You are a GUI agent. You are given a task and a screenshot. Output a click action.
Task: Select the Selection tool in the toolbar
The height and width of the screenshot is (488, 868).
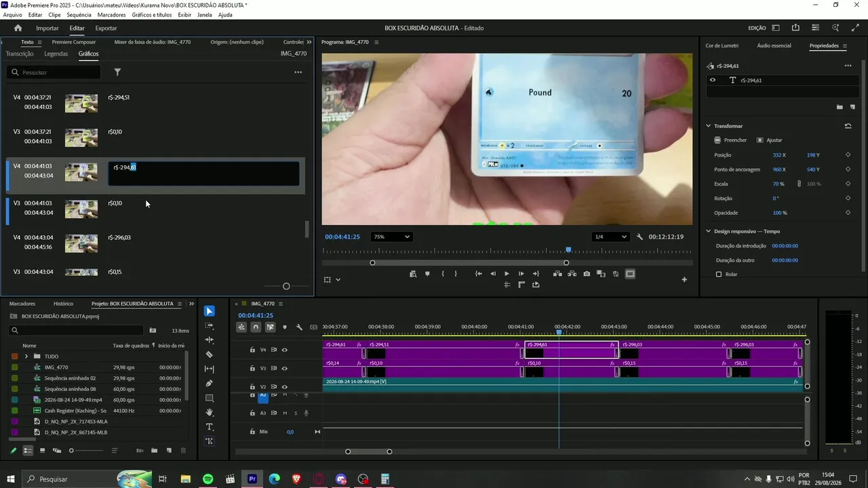pyautogui.click(x=210, y=311)
